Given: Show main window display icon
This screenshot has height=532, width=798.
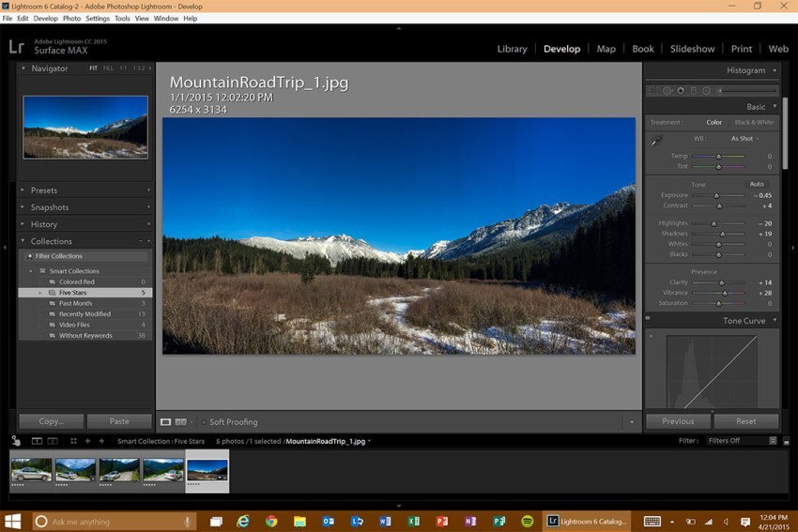Looking at the screenshot, I should (x=38, y=441).
